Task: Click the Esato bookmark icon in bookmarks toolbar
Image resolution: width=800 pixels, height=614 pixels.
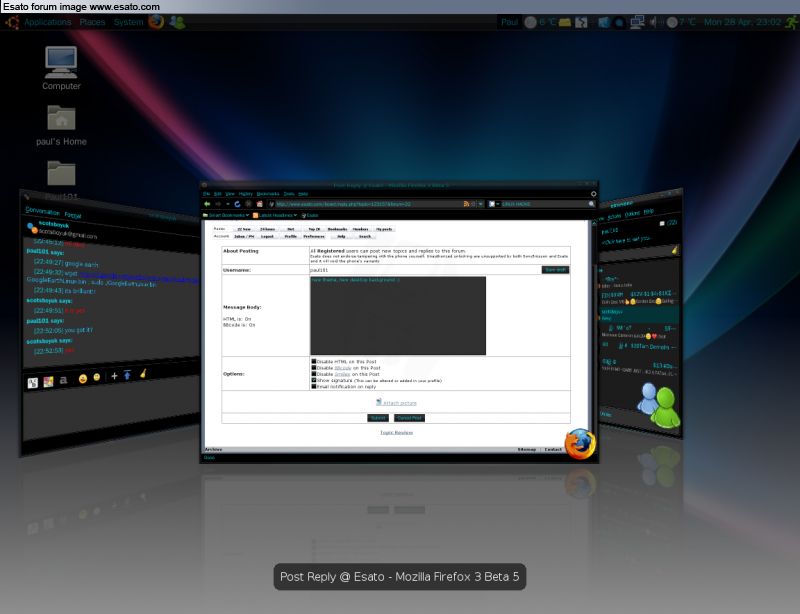Action: [x=304, y=215]
